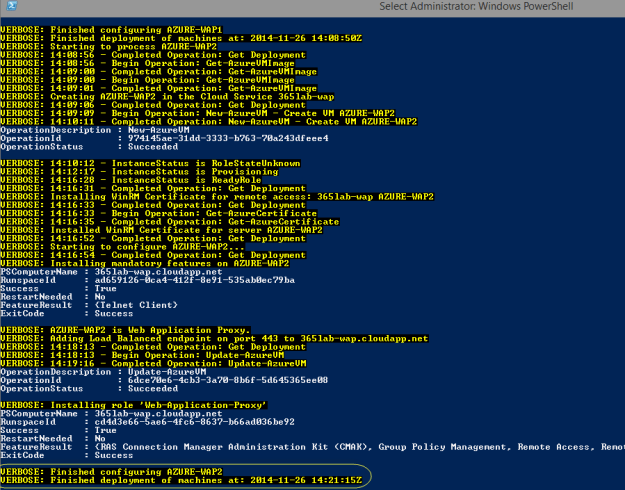
Task: Click the 'Starting to process AZURE-WAP2' line
Action: (95, 47)
